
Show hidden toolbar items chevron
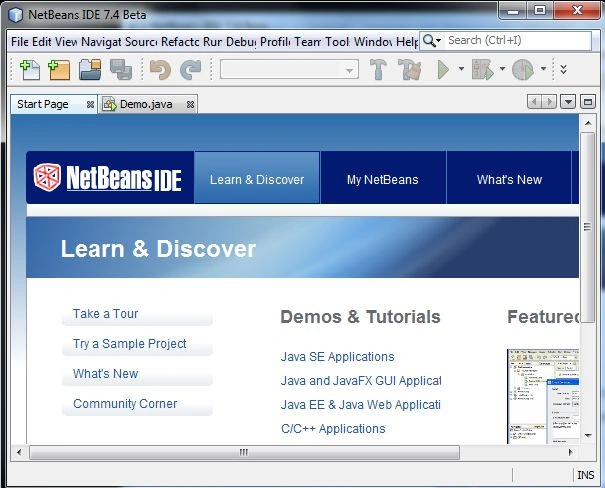point(564,69)
